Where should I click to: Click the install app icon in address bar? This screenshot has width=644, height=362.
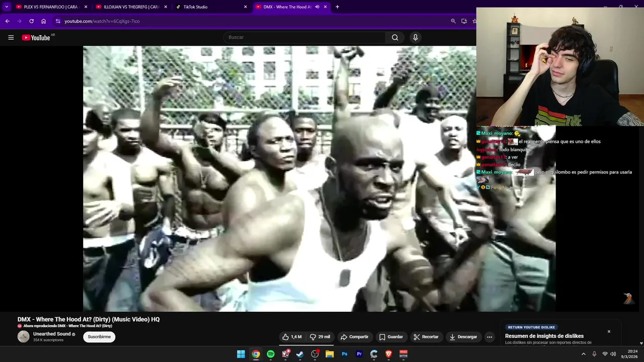point(464,21)
